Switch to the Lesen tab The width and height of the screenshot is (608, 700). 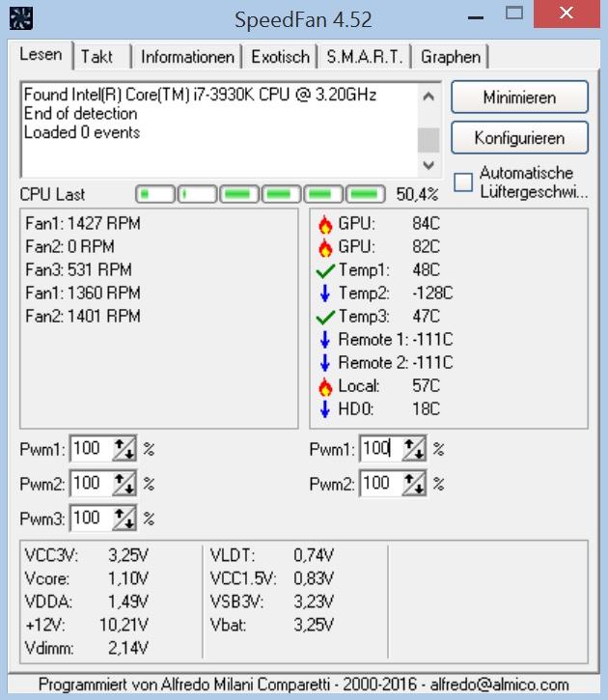coord(41,55)
